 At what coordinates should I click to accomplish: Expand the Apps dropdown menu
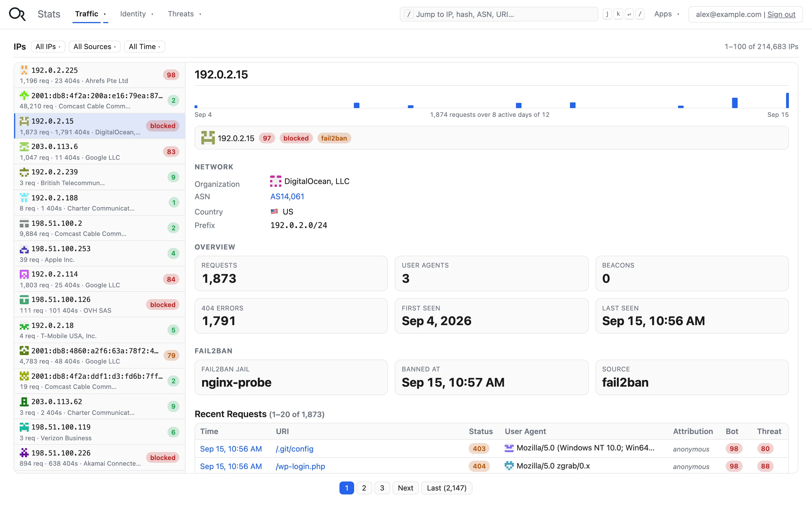[x=667, y=14]
